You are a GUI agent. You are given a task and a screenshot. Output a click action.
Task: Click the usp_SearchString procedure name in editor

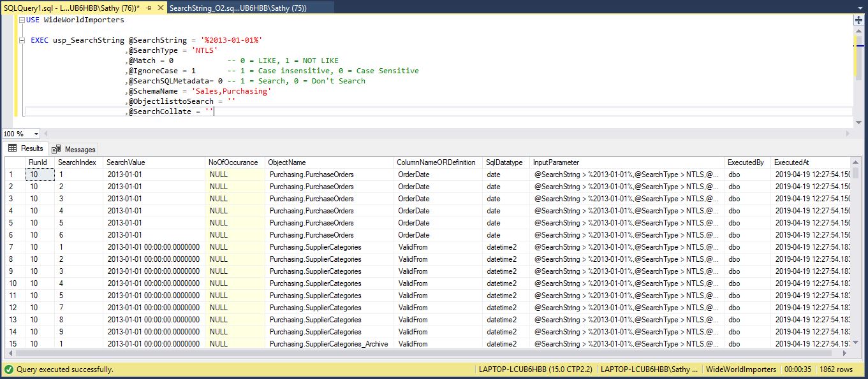click(89, 40)
